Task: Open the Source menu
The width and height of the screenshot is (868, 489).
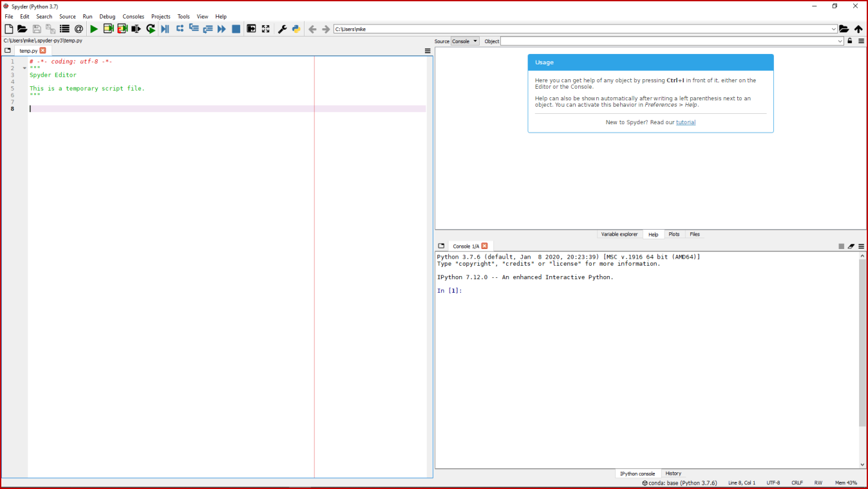Action: [x=68, y=17]
